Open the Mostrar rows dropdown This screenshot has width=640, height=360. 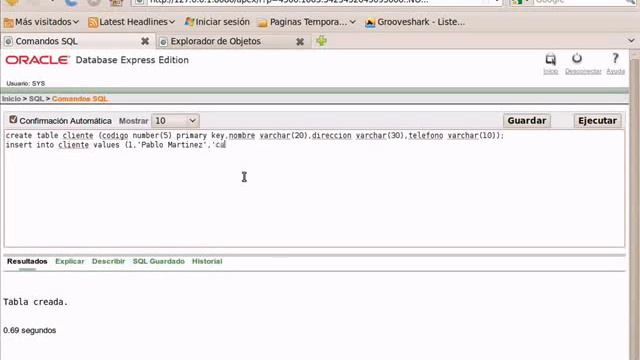tap(175, 121)
